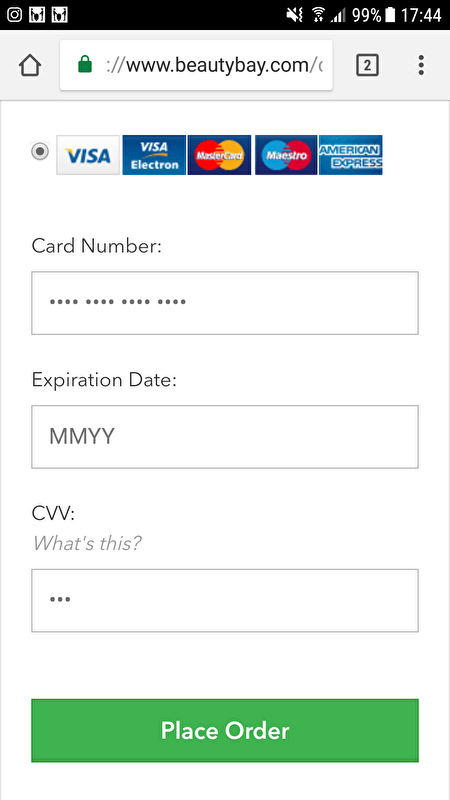Focus the CVV input field
Viewport: 450px width, 800px height.
pyautogui.click(x=225, y=601)
